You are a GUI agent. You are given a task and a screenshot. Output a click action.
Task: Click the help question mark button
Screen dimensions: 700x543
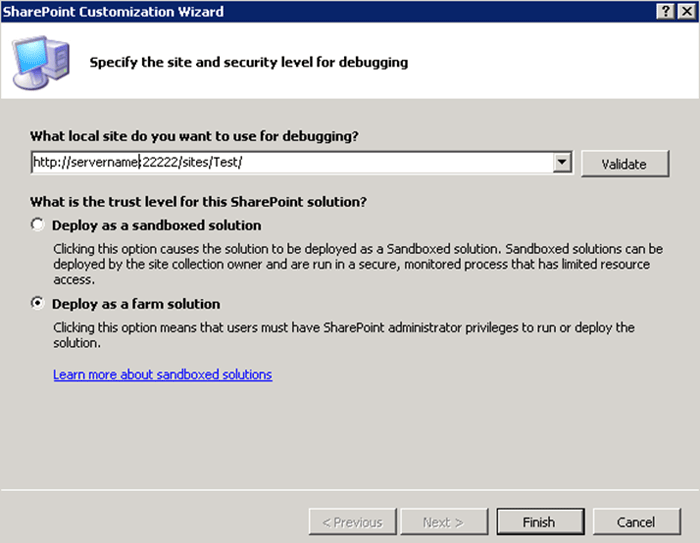pyautogui.click(x=665, y=11)
